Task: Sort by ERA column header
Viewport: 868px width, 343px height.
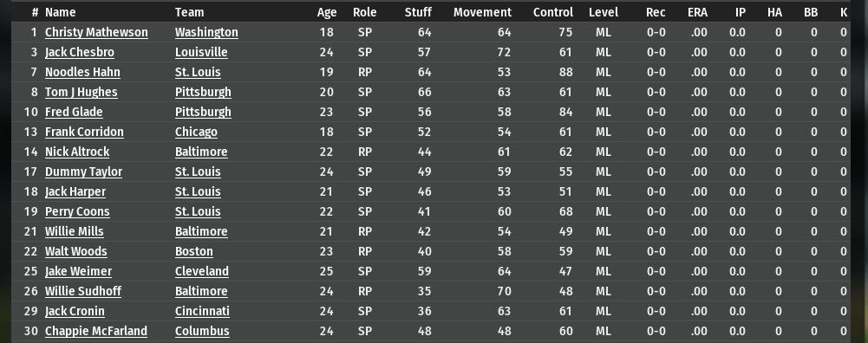Action: [x=697, y=12]
